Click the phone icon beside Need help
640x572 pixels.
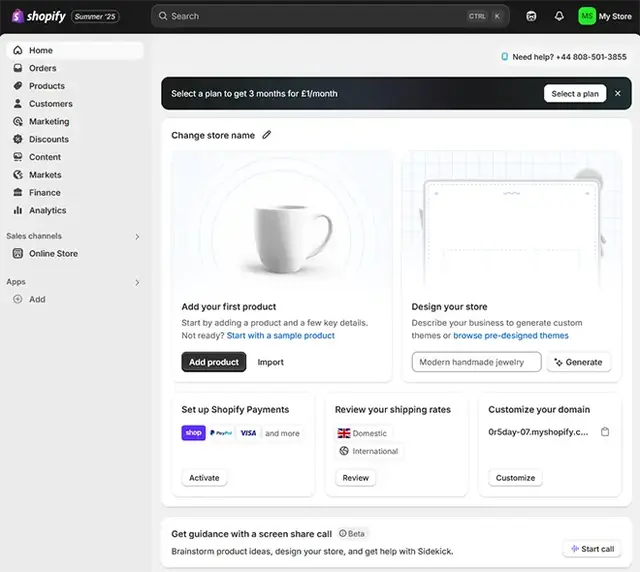(x=504, y=57)
